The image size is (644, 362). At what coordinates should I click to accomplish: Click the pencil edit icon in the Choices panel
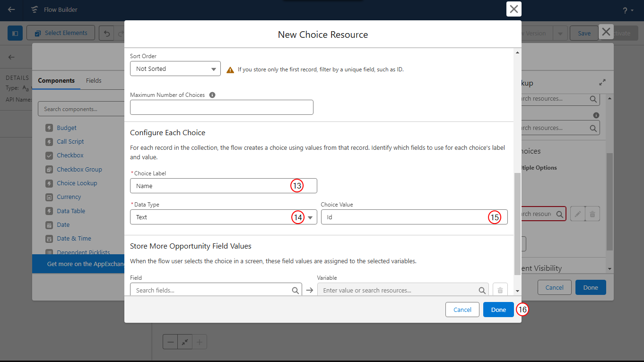point(577,214)
